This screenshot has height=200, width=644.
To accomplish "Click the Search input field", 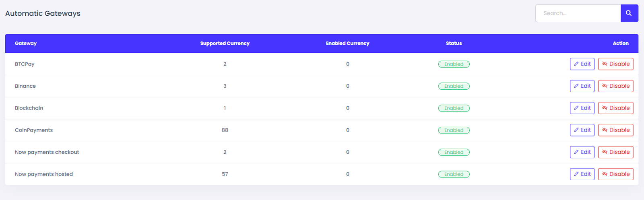I will (578, 13).
